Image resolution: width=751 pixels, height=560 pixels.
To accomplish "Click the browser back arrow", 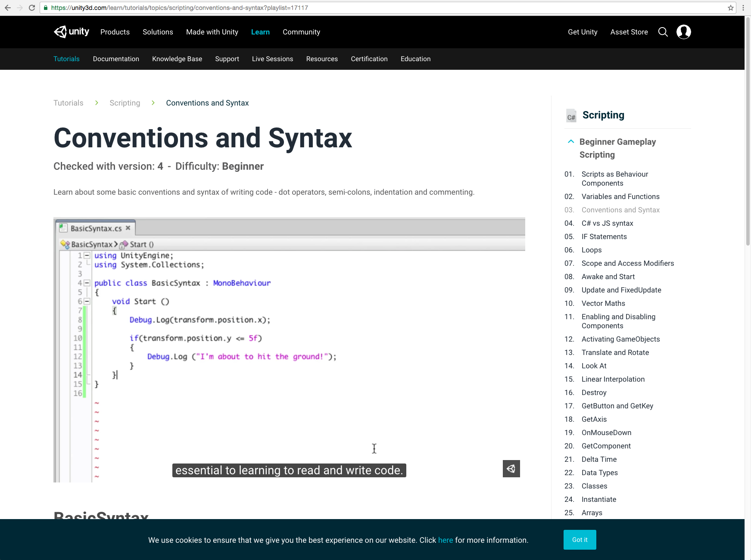I will 8,8.
